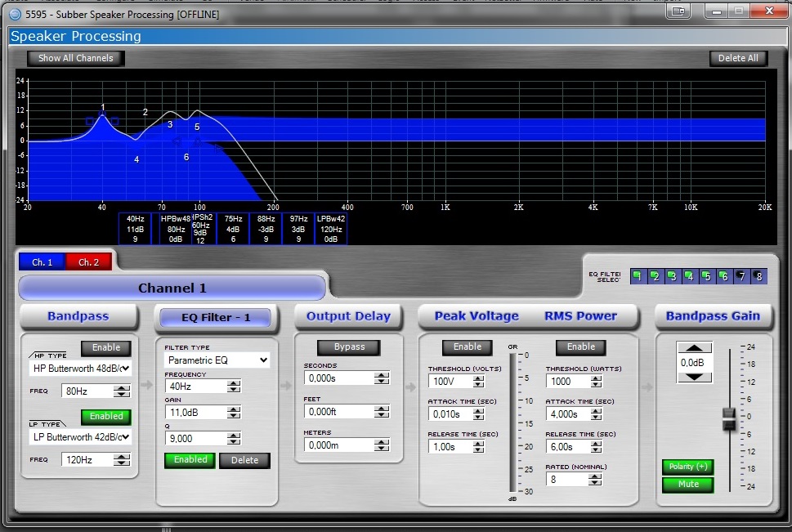Click the Delete All button

click(738, 58)
